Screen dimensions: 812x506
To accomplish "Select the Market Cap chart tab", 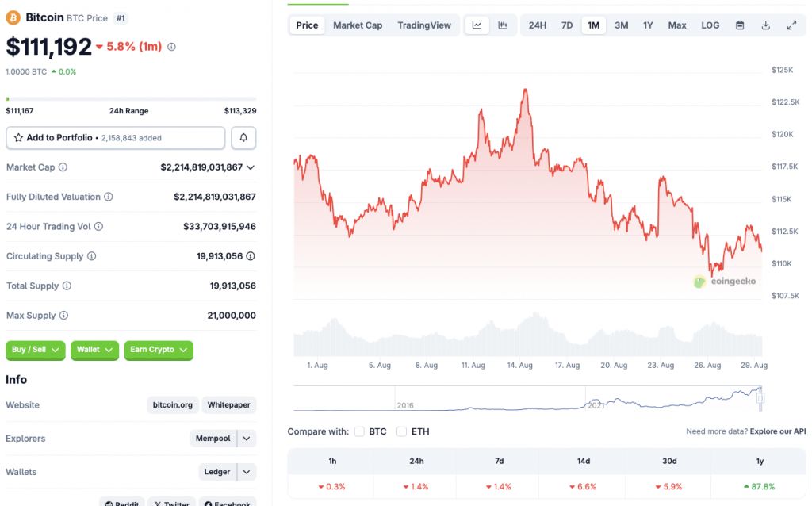I will [x=358, y=25].
